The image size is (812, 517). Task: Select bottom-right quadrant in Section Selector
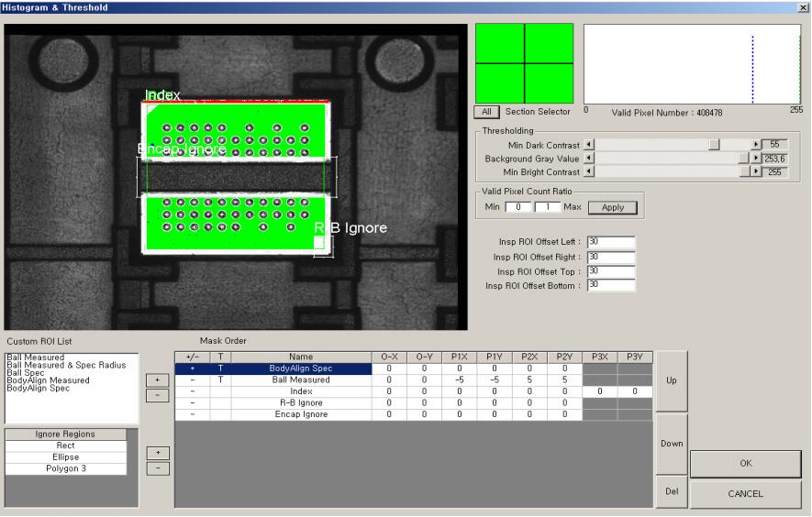point(549,83)
